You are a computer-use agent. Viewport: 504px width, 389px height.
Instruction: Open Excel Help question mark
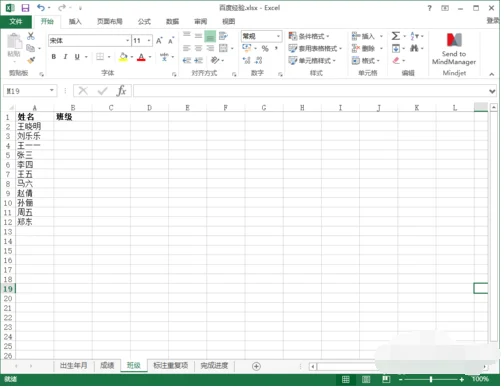point(429,8)
